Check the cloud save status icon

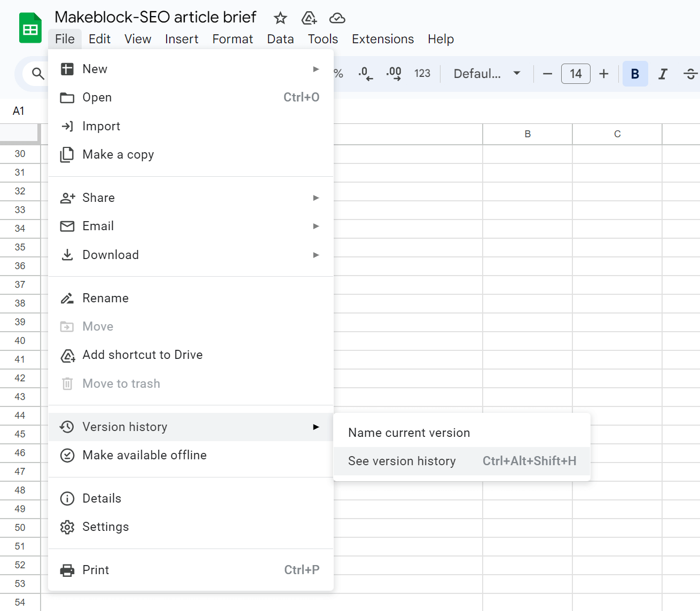337,18
